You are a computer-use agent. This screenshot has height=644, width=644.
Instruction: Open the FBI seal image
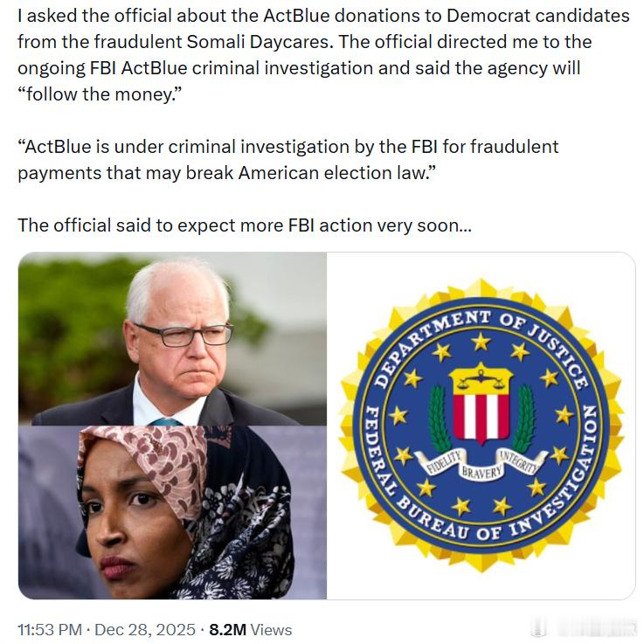point(481,426)
